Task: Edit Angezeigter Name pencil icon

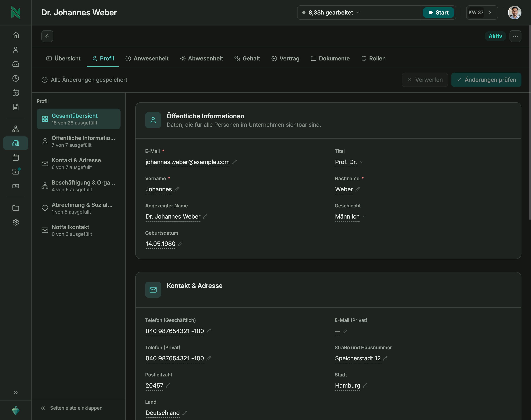Action: (205, 217)
